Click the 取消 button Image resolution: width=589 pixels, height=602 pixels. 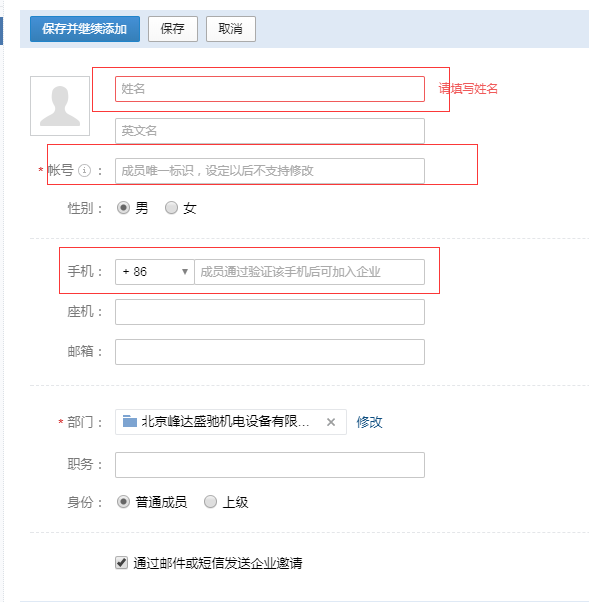231,29
